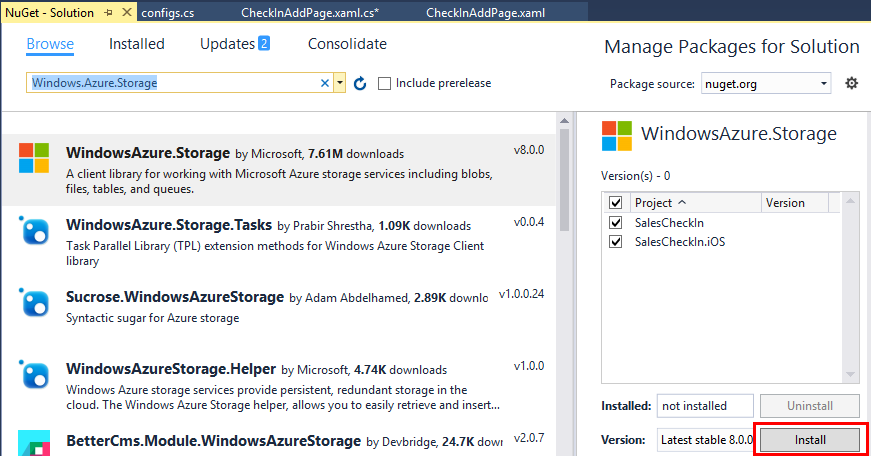Screen dimensions: 871x456
Task: Clear the search box with the X icon
Action: click(x=325, y=83)
